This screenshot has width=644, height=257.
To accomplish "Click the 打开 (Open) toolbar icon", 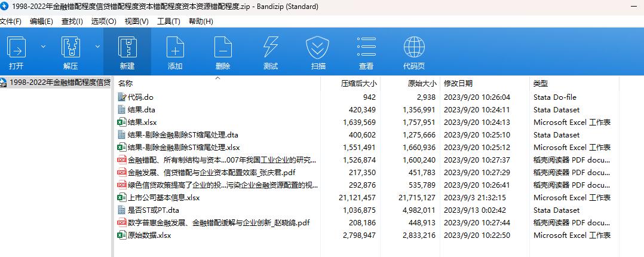I will [17, 47].
